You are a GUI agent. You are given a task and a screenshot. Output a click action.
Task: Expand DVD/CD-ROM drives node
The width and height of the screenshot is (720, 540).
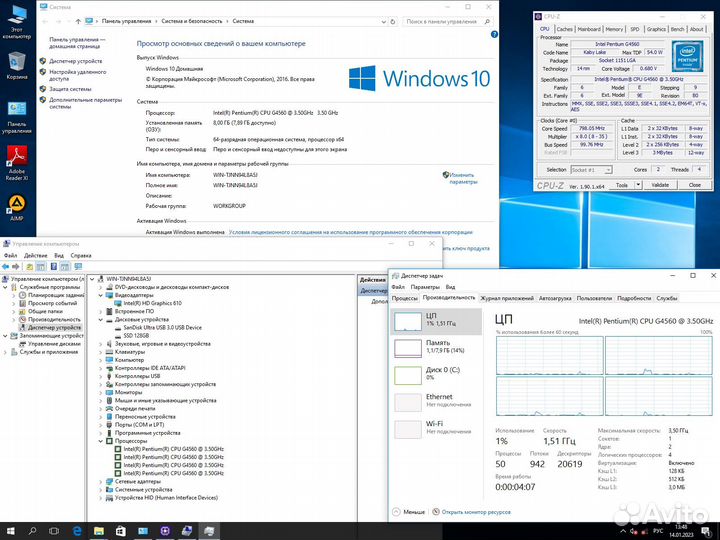pyautogui.click(x=101, y=287)
